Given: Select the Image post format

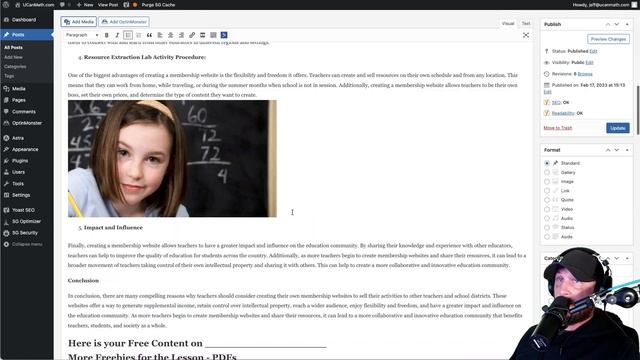Looking at the screenshot, I should [547, 181].
